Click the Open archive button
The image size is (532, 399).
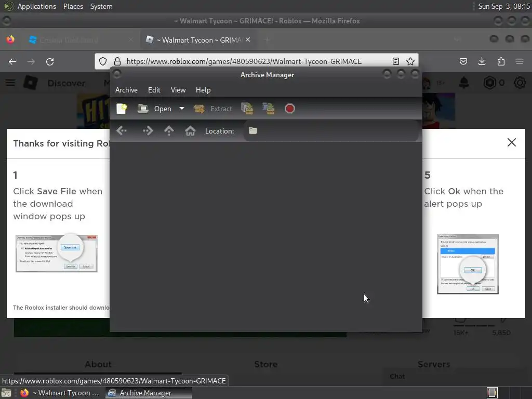click(x=155, y=109)
